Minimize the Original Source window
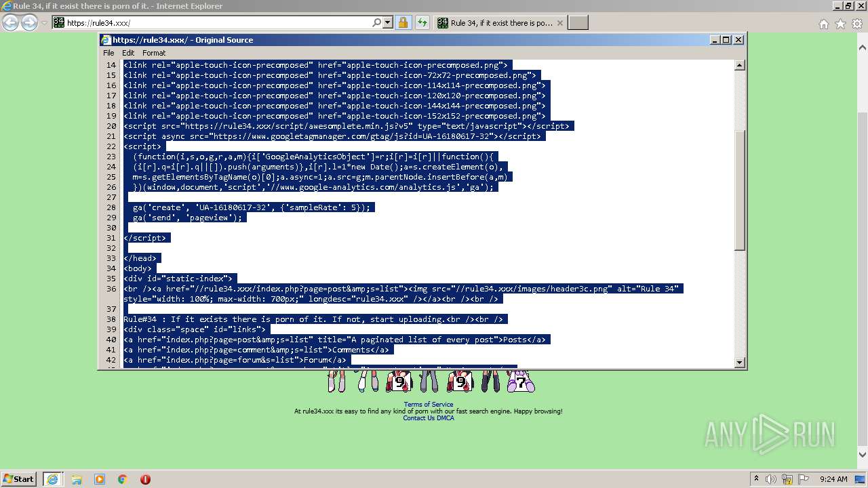 pyautogui.click(x=715, y=40)
